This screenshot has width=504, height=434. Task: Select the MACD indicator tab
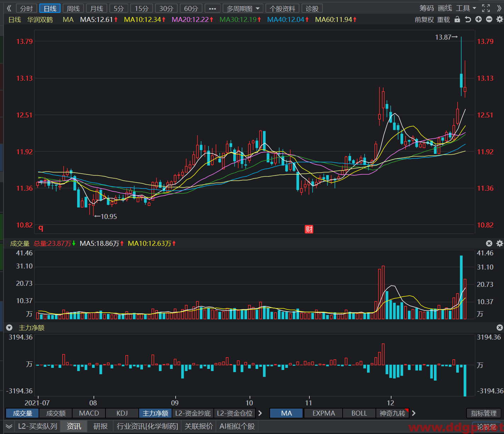89,413
